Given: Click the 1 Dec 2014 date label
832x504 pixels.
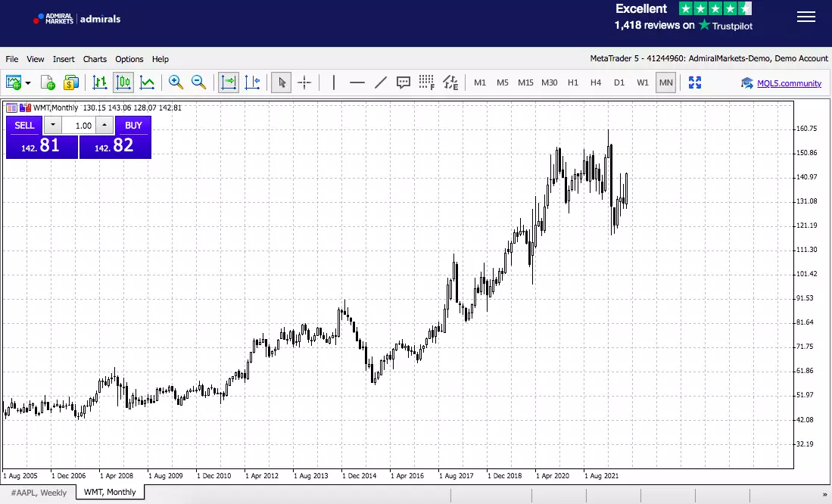Looking at the screenshot, I should (x=360, y=476).
